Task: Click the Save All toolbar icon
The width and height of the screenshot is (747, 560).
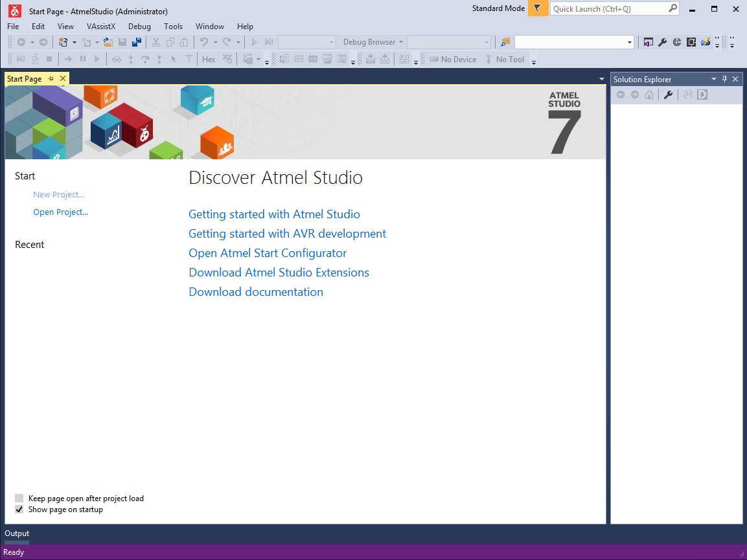Action: pyautogui.click(x=136, y=41)
